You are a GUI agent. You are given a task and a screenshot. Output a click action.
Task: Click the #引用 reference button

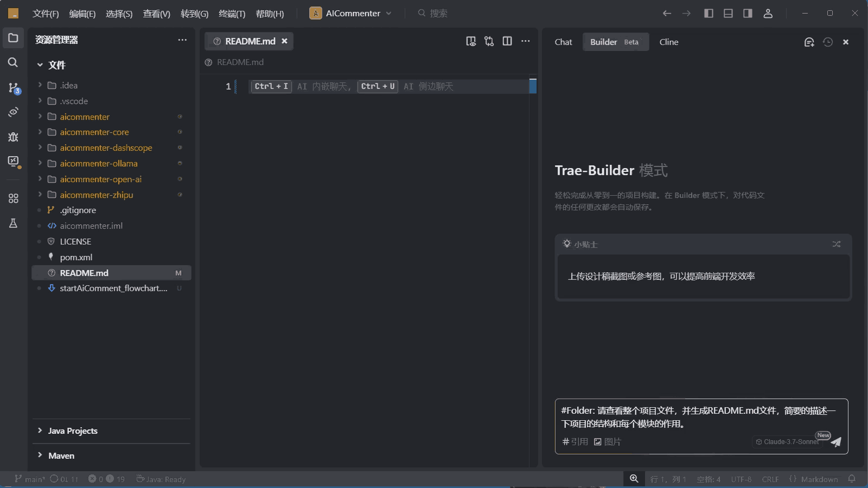tap(575, 442)
